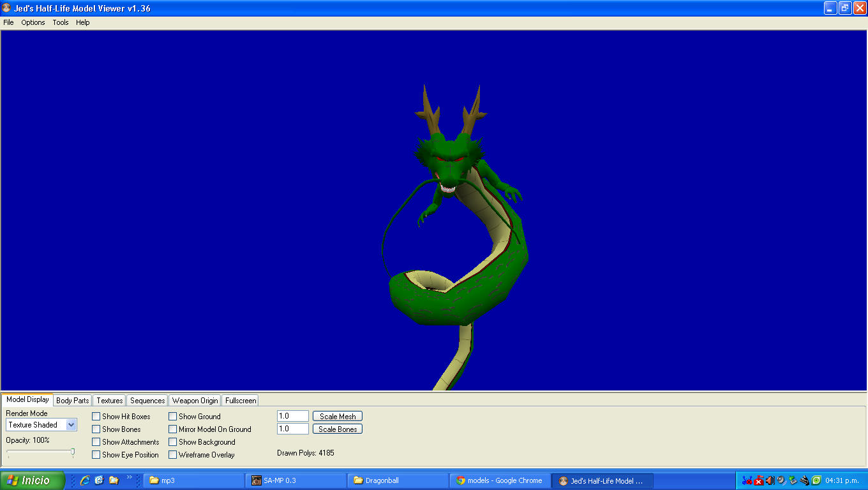Click the grey disc tray icon
868x490 pixels.
click(x=781, y=480)
